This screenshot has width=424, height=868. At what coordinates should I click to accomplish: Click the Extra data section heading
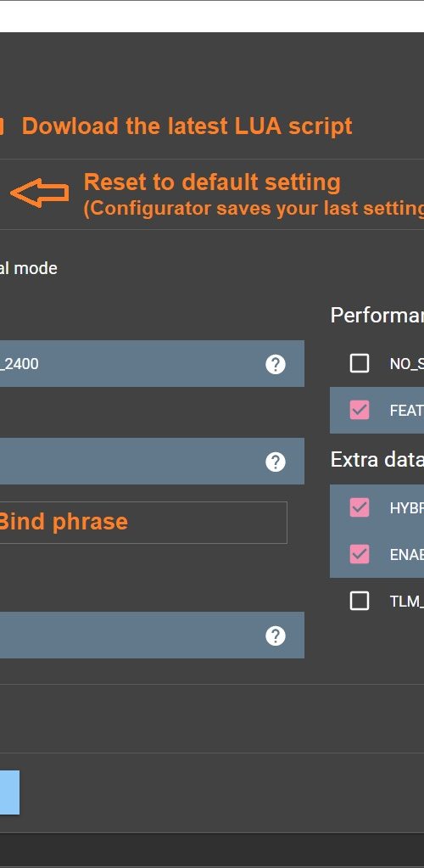tap(377, 460)
